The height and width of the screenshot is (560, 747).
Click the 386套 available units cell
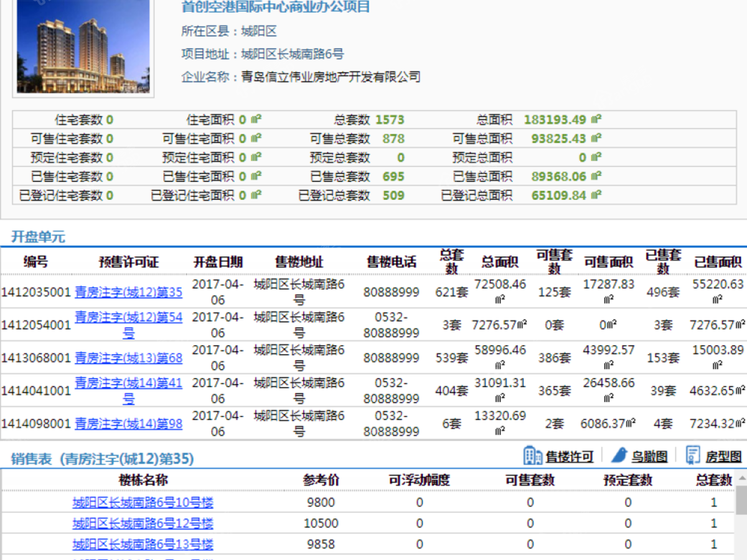point(554,358)
